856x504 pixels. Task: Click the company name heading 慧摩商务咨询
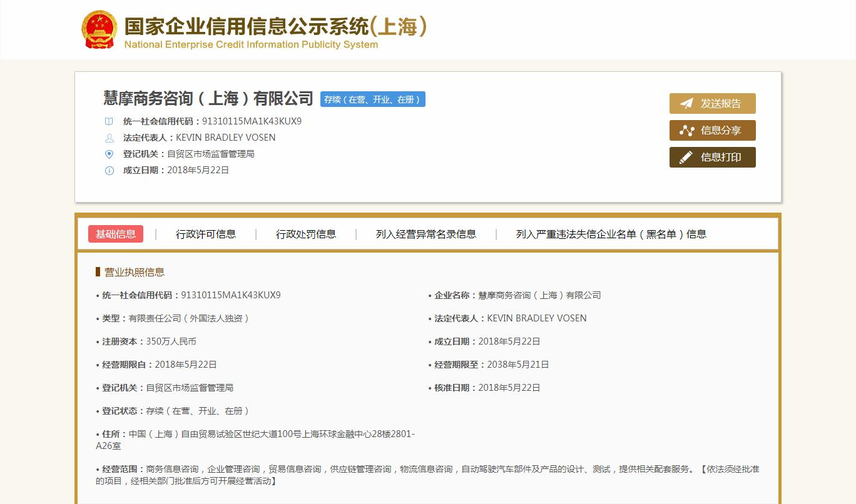[208, 99]
